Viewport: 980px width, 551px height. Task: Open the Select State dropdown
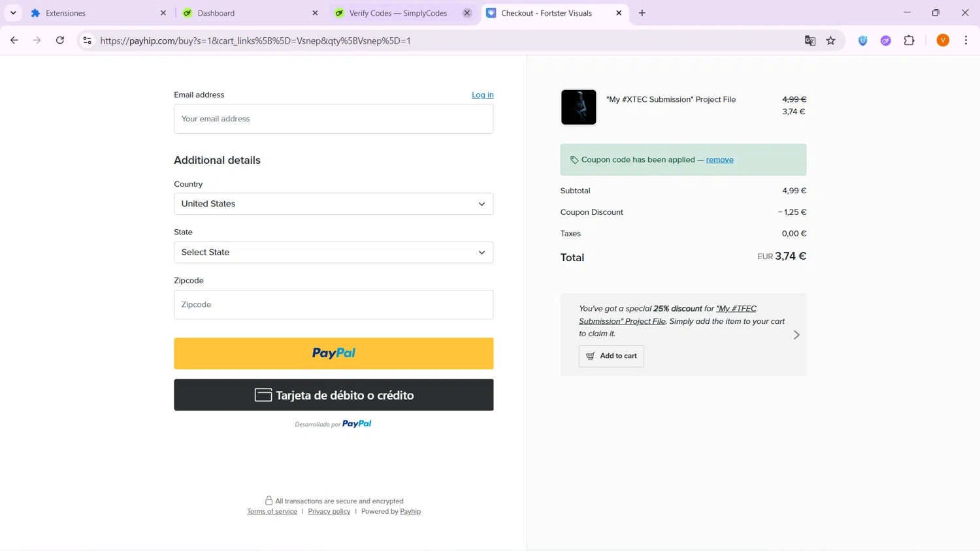pyautogui.click(x=334, y=252)
